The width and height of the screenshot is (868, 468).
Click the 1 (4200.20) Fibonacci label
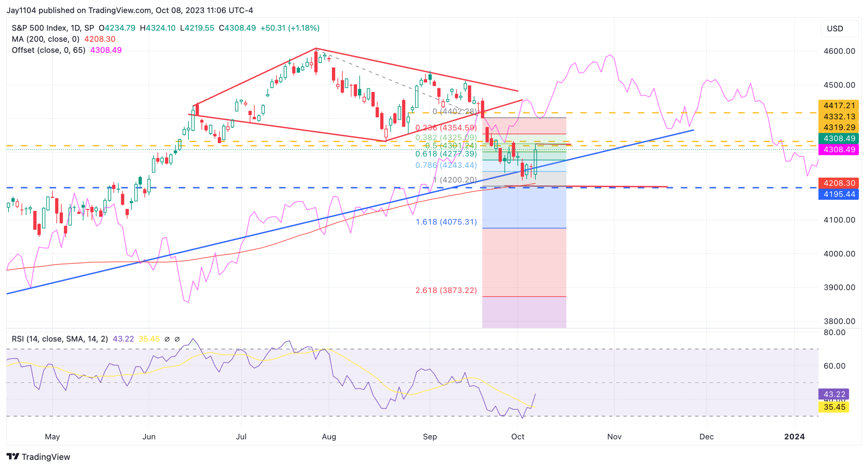455,180
